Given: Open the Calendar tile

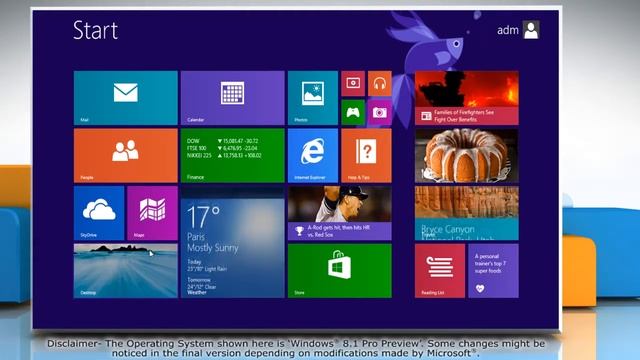Looking at the screenshot, I should click(x=233, y=98).
